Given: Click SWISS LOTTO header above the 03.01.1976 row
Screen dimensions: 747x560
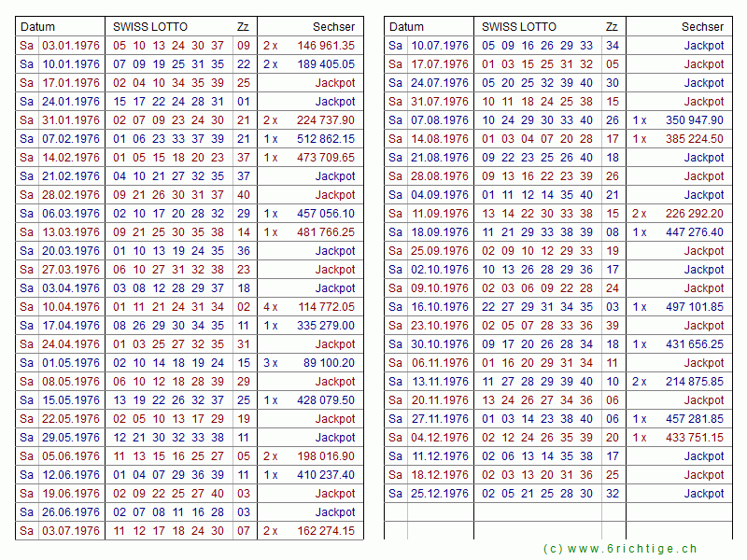Looking at the screenshot, I should (148, 27).
